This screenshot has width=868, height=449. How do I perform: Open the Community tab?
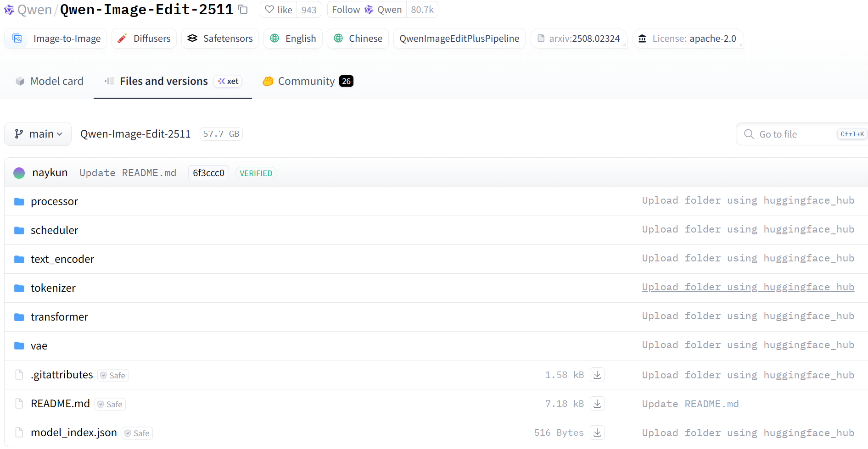(x=308, y=81)
